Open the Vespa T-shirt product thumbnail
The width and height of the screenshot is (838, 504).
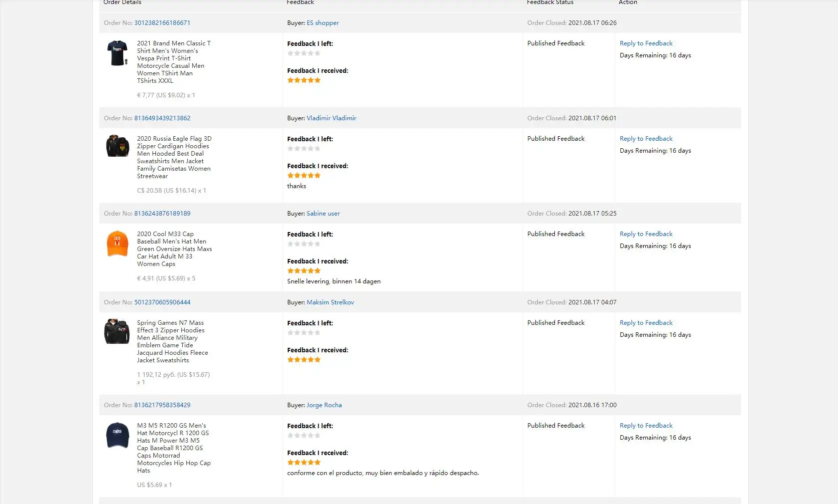click(x=117, y=53)
